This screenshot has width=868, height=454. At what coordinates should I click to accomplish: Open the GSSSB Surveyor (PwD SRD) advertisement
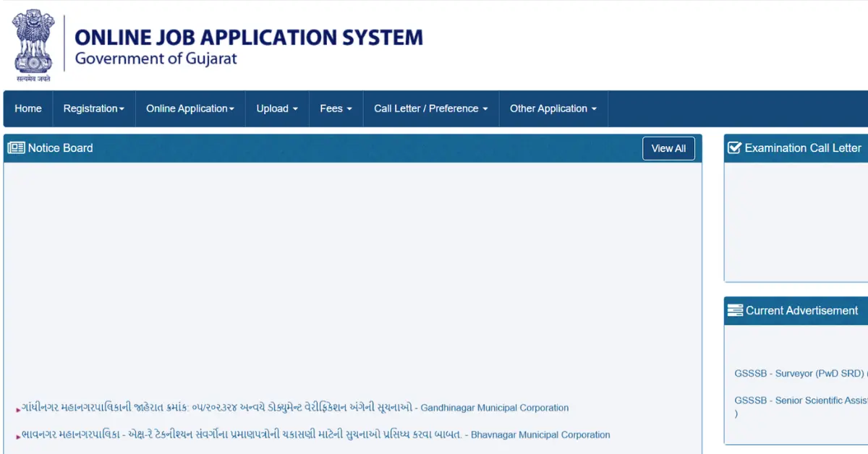tap(801, 374)
